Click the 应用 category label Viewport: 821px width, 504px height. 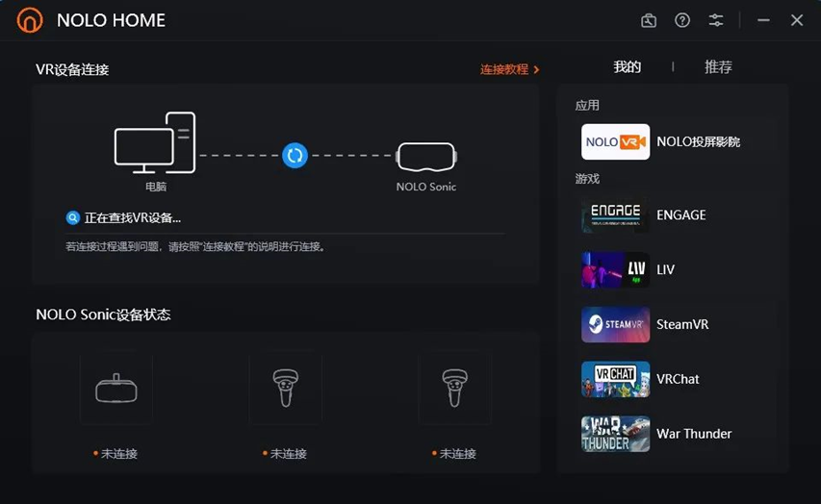tap(587, 105)
